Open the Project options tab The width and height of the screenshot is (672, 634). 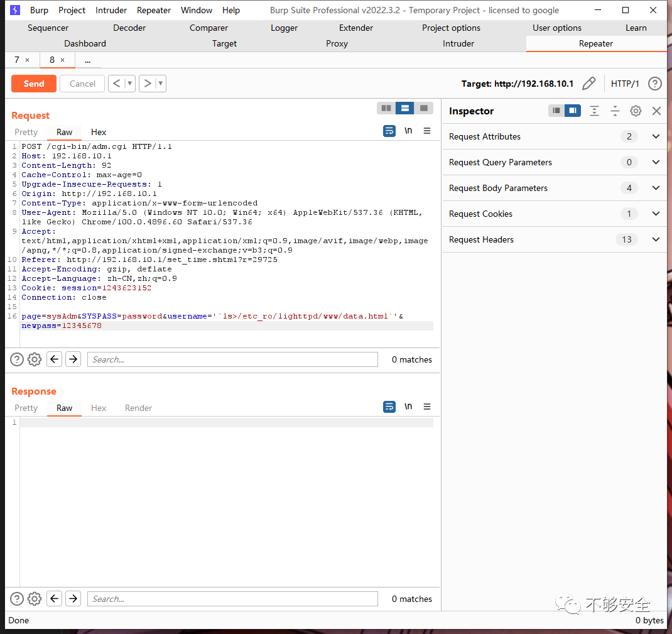451,28
